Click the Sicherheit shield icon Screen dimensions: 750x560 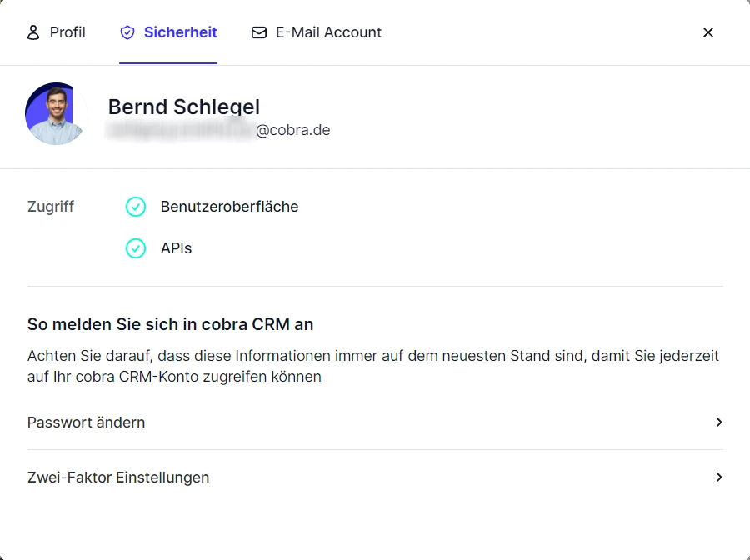127,32
